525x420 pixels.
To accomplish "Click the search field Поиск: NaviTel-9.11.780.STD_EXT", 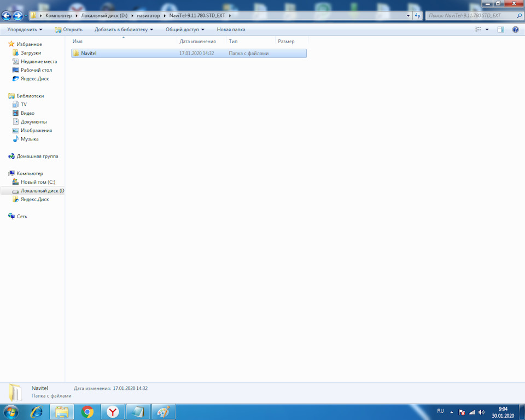I will click(475, 15).
